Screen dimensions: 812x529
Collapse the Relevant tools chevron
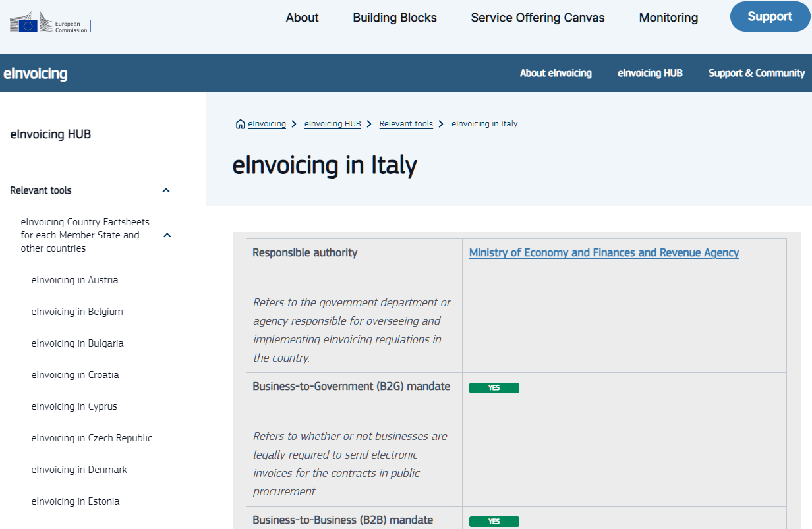(166, 190)
